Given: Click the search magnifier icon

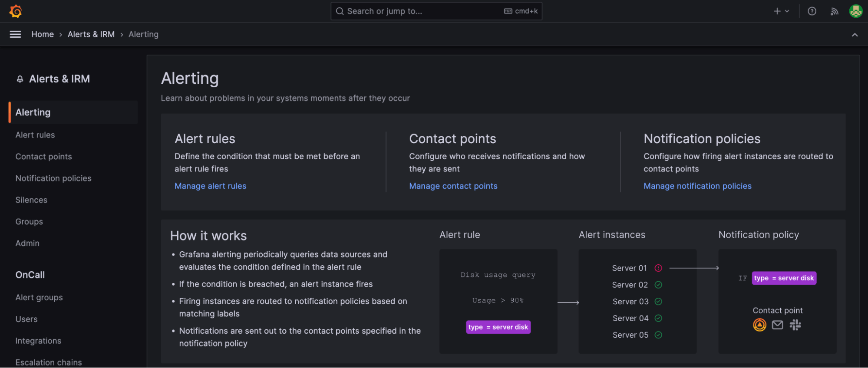Looking at the screenshot, I should coord(340,11).
